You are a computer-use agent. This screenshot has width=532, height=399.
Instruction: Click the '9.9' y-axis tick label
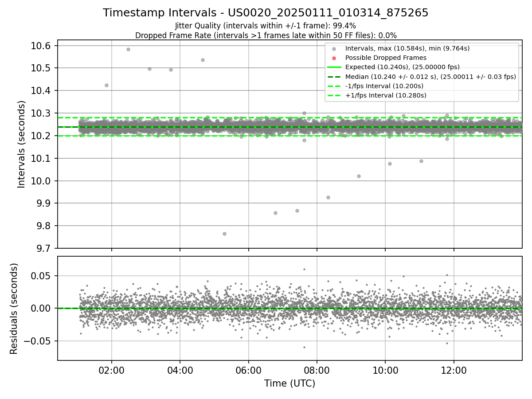[x=44, y=203]
